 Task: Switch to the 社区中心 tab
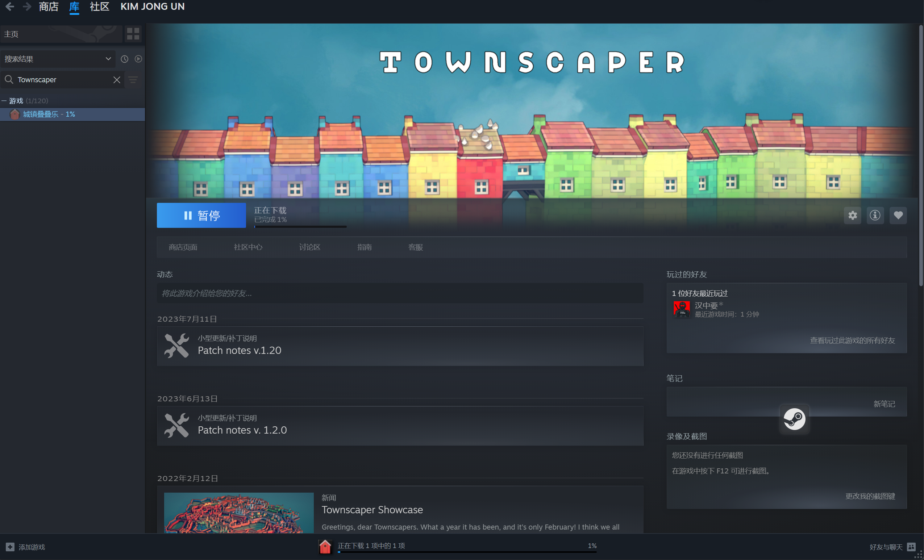coord(248,247)
